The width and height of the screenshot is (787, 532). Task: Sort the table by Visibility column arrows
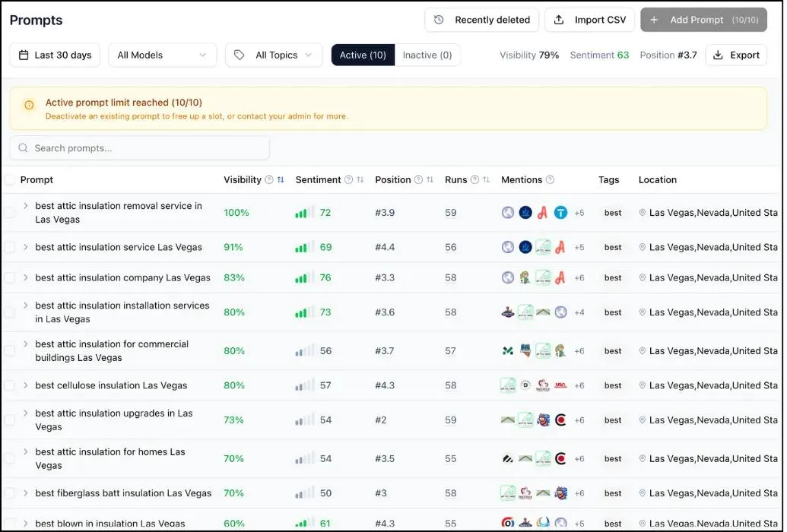point(281,179)
